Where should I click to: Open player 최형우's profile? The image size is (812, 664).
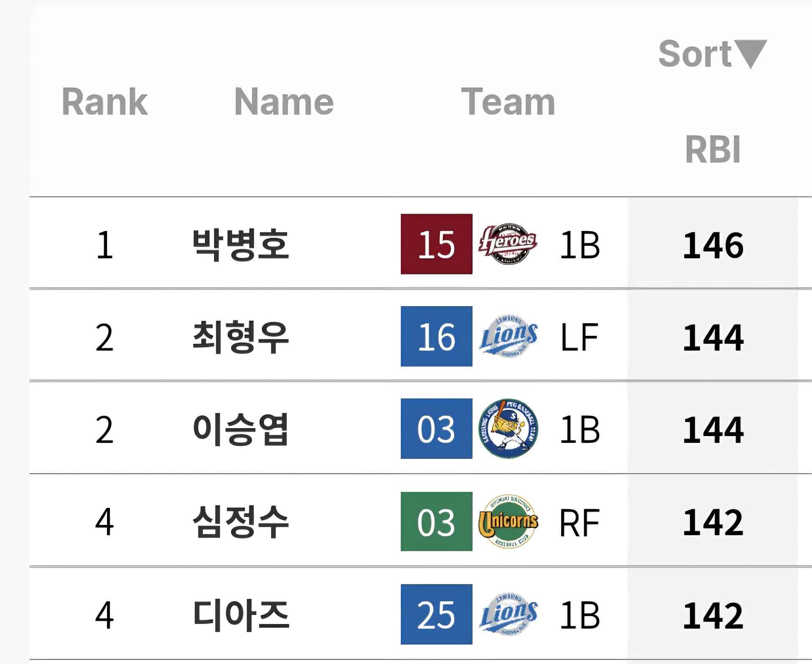click(x=240, y=337)
